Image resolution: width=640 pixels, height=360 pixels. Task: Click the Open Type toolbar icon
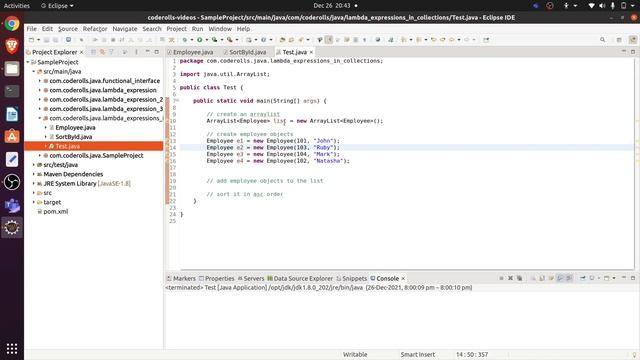click(282, 40)
